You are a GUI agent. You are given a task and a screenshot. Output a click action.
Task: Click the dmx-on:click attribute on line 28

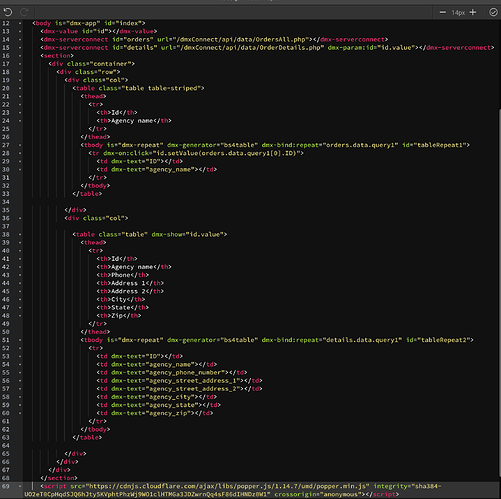point(202,153)
